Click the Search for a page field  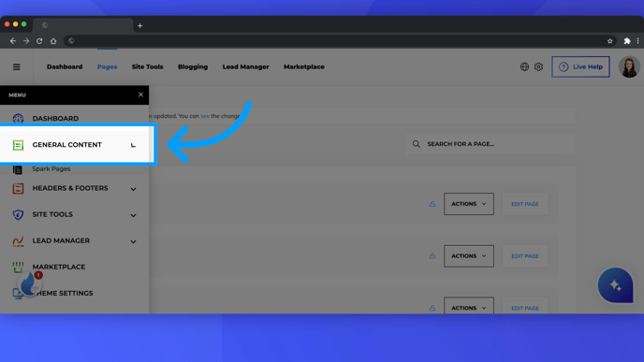coord(490,144)
